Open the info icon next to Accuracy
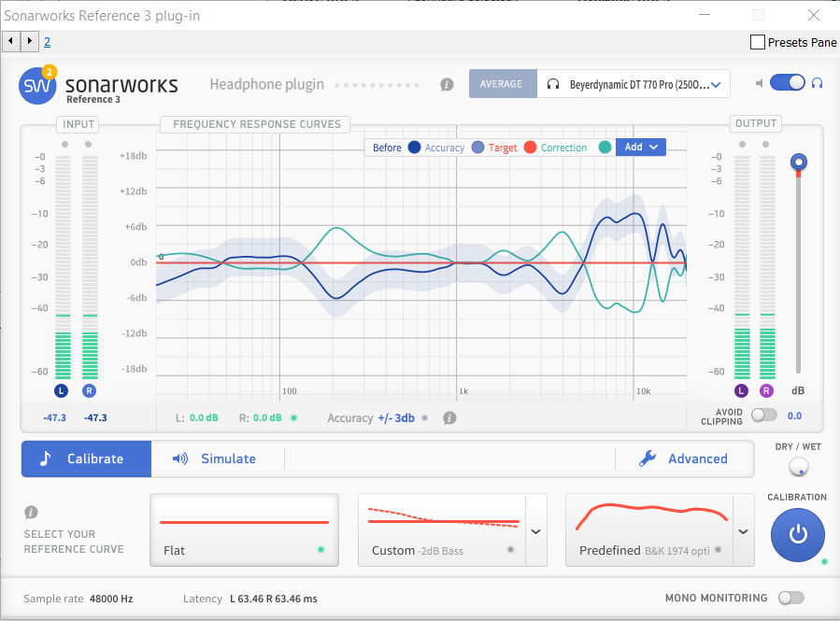The height and width of the screenshot is (621, 840). click(449, 418)
